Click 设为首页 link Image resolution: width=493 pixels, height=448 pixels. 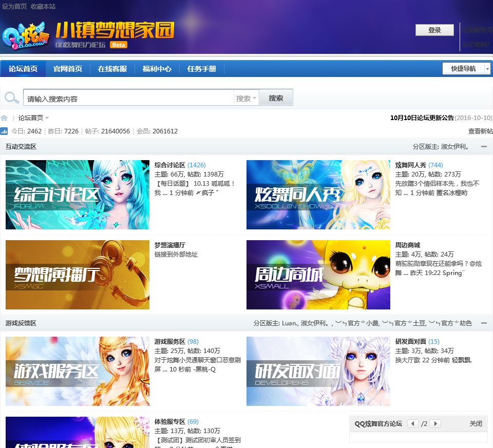click(x=14, y=6)
